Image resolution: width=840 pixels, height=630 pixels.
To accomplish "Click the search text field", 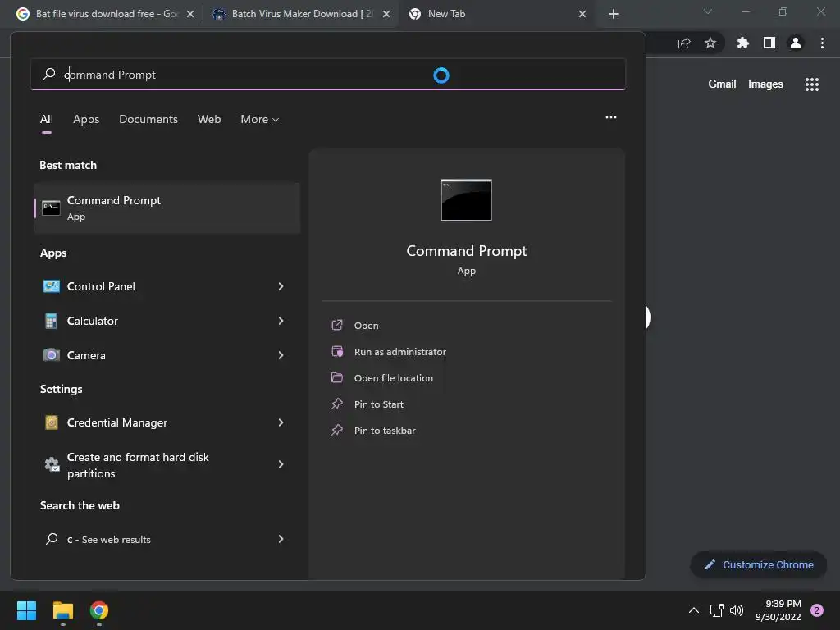I will (328, 74).
